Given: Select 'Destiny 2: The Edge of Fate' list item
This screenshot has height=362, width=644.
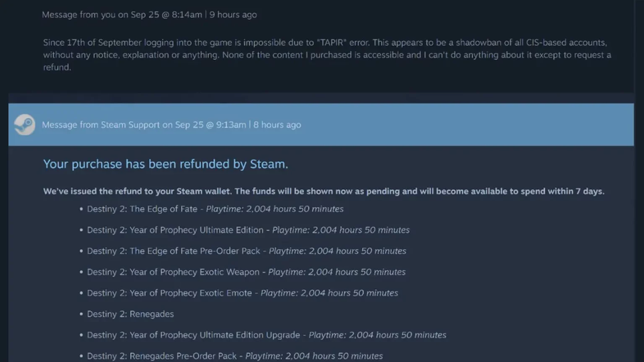Looking at the screenshot, I should 142,209.
